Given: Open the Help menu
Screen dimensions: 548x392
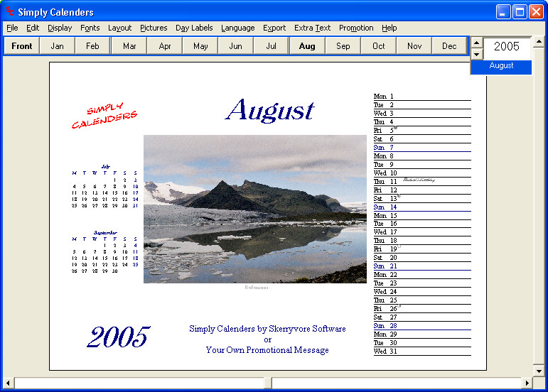Looking at the screenshot, I should [x=389, y=28].
